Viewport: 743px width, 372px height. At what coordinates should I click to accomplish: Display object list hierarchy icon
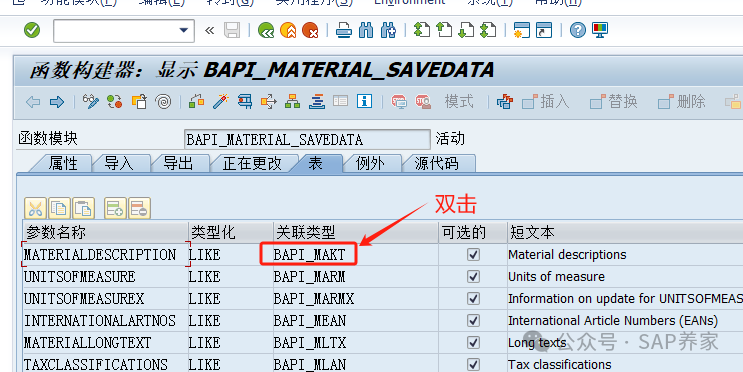(x=293, y=101)
